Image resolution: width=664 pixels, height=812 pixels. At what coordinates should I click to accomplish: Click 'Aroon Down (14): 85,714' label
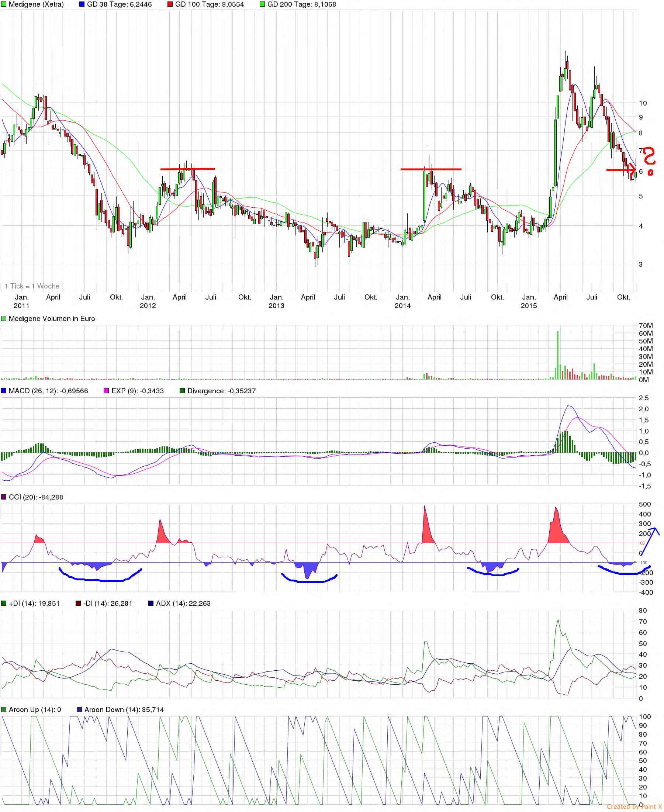124,710
